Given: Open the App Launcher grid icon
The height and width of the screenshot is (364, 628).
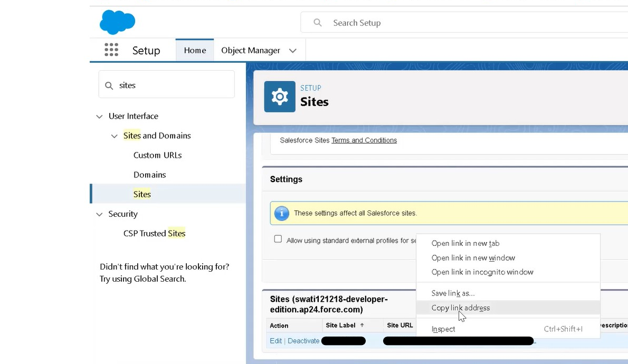Looking at the screenshot, I should (111, 50).
